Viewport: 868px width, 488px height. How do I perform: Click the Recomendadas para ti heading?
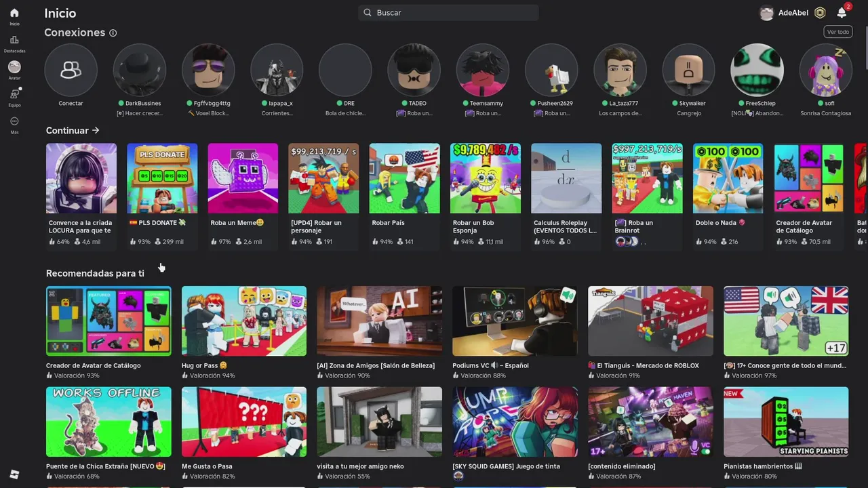[x=95, y=273]
